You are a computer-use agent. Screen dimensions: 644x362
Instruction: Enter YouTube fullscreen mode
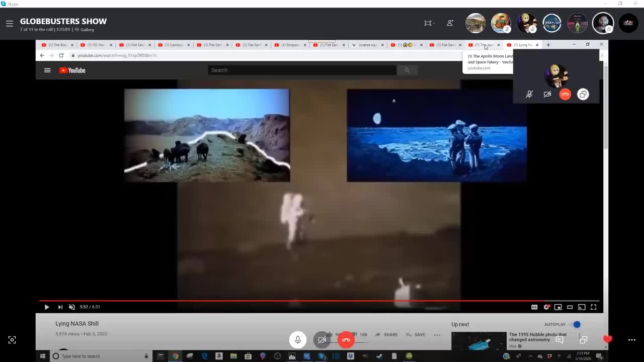[594, 307]
